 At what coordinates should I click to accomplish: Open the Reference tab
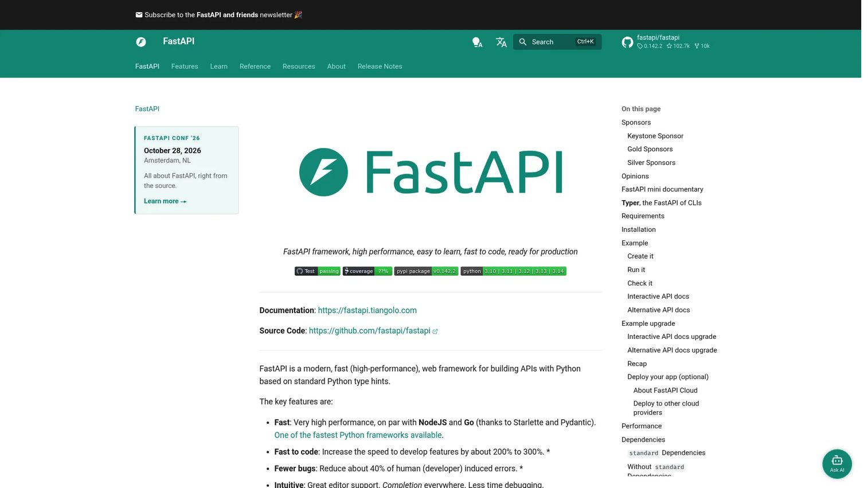tap(255, 67)
